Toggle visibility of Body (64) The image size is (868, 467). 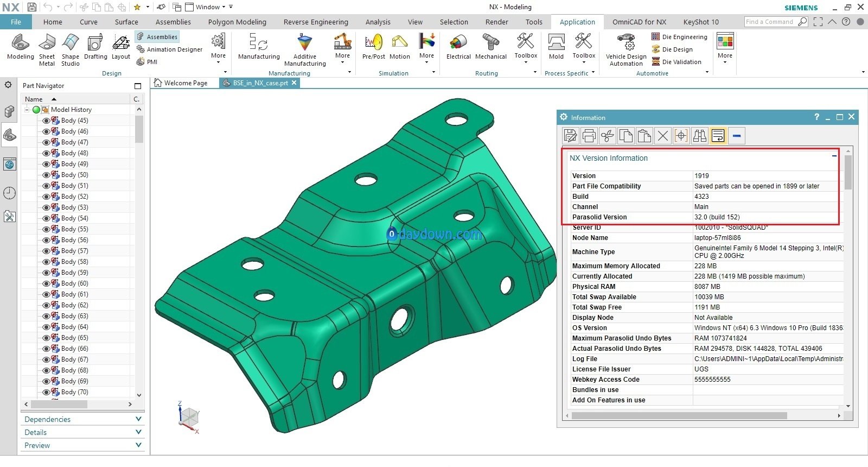tap(46, 327)
